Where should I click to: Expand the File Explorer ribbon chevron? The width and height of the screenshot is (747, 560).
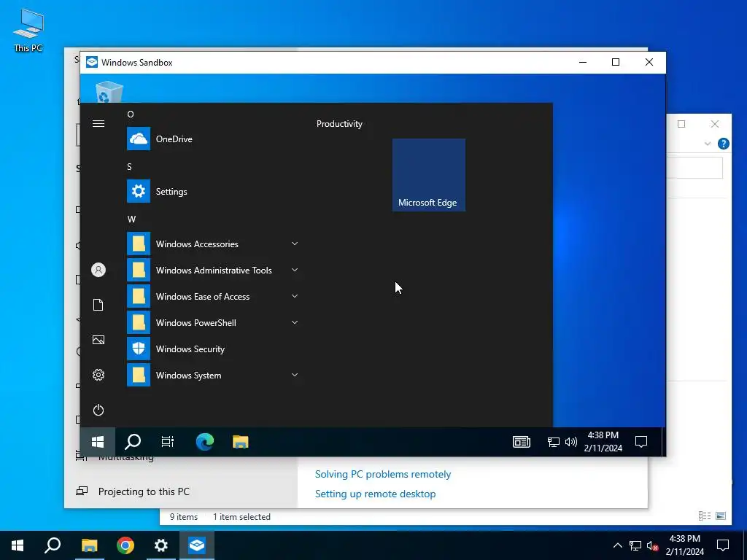[x=708, y=144]
